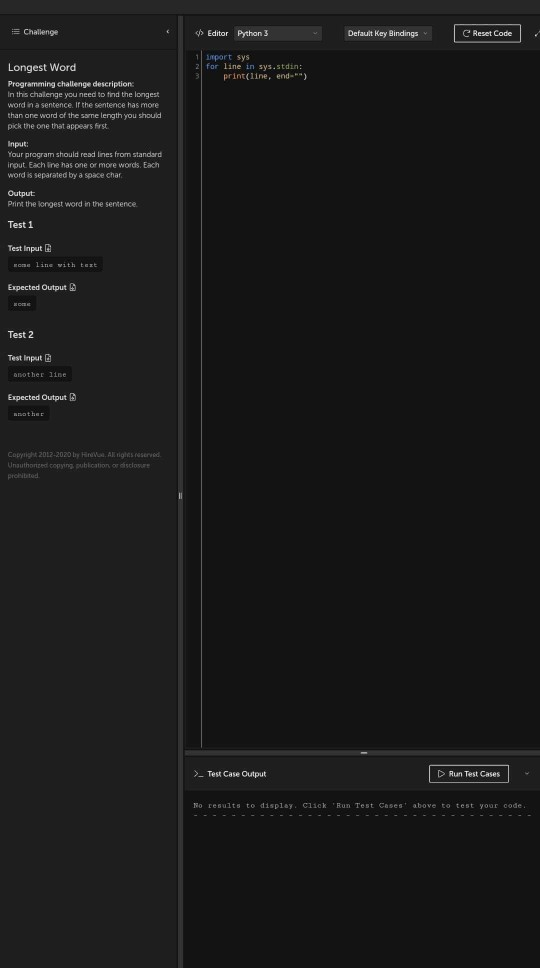Click the 'another' expected output box
540x968 pixels.
[x=28, y=414]
